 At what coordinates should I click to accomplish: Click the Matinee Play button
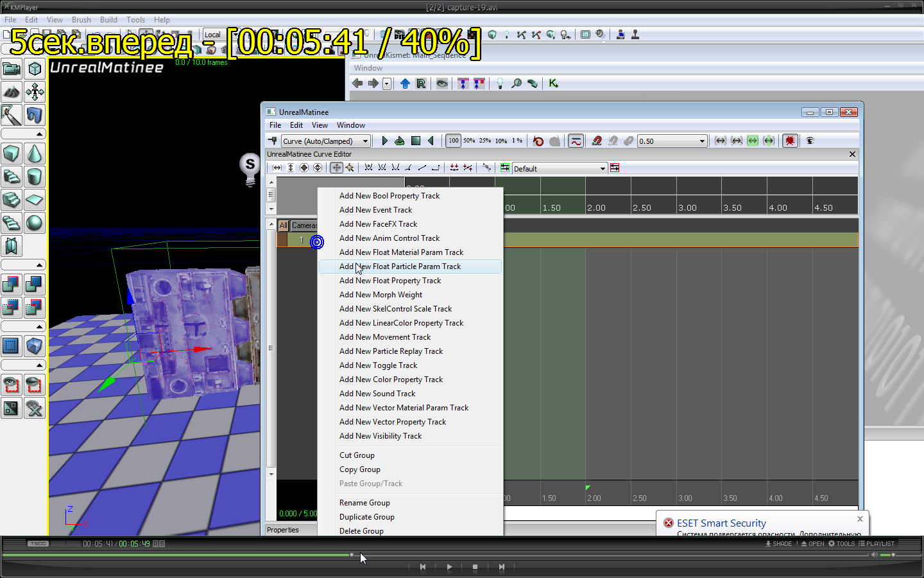tap(384, 141)
